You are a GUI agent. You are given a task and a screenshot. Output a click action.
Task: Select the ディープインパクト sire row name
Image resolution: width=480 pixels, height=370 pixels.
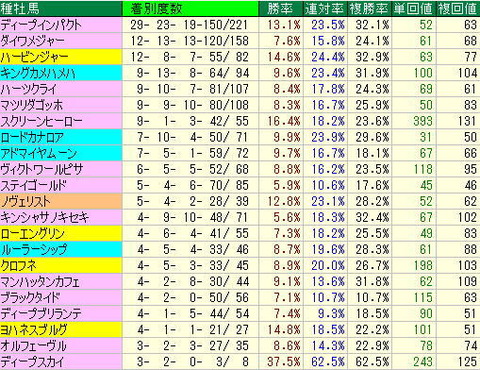pos(41,25)
